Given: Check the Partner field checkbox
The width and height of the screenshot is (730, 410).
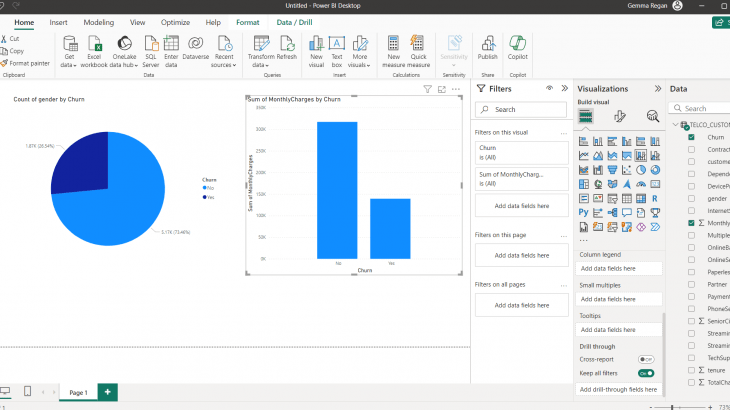Looking at the screenshot, I should pos(691,284).
